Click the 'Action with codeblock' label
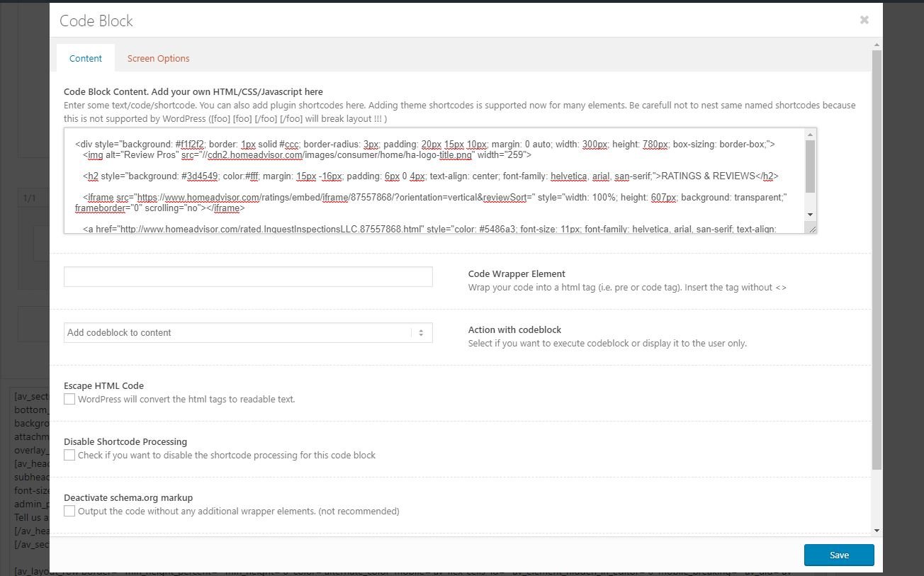Screen dimensions: 924x576 point(514,329)
